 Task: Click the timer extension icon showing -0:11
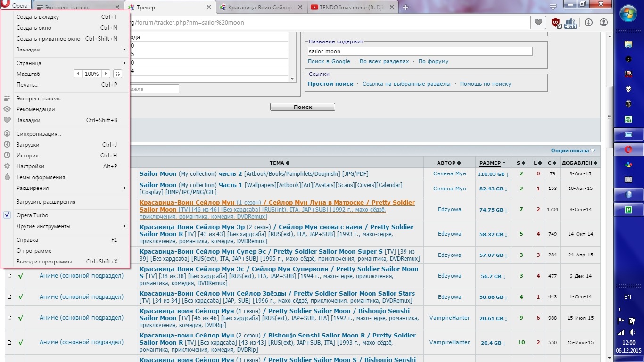point(570,23)
